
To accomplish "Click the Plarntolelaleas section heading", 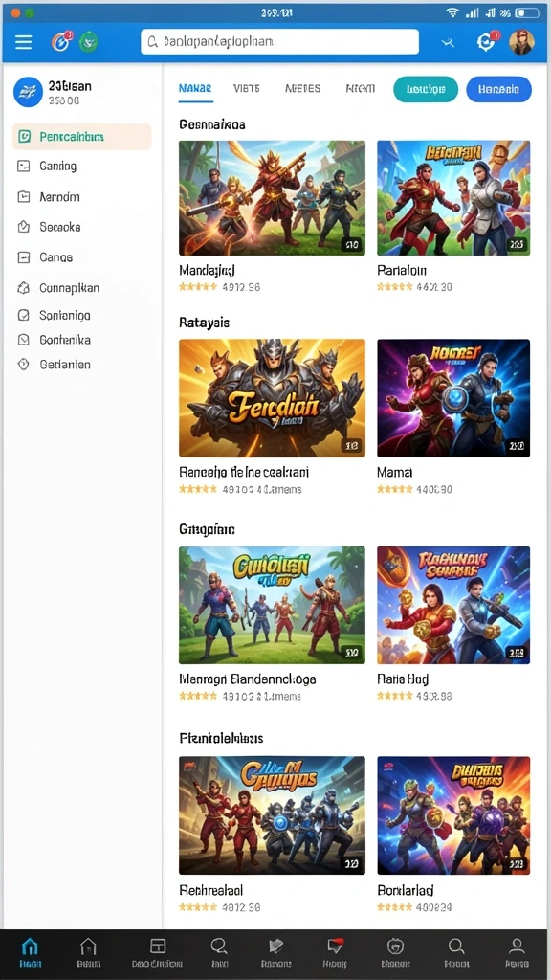I will pyautogui.click(x=221, y=738).
